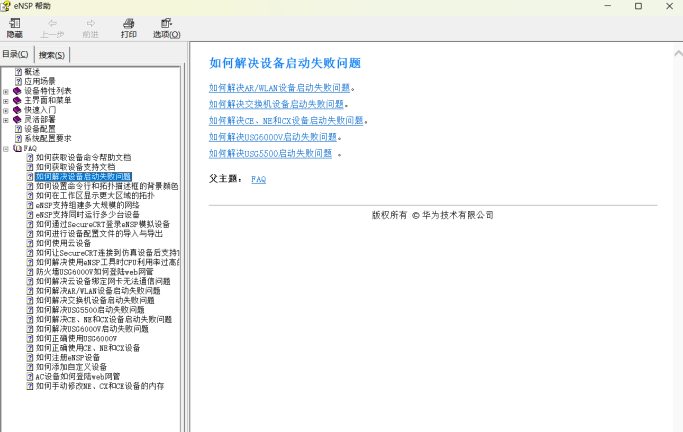The width and height of the screenshot is (683, 432).
Task: Click the topic icon beside 如何使用云设备
Action: [30, 243]
